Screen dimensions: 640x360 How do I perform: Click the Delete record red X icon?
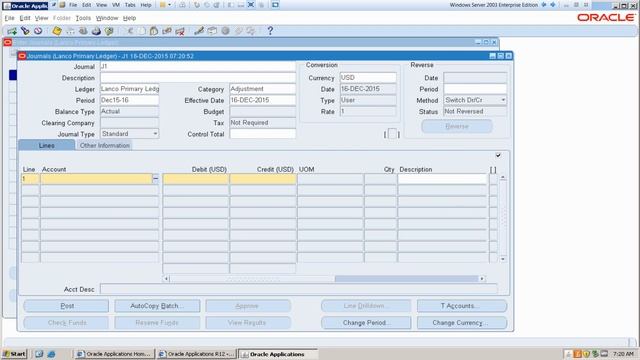(x=180, y=31)
